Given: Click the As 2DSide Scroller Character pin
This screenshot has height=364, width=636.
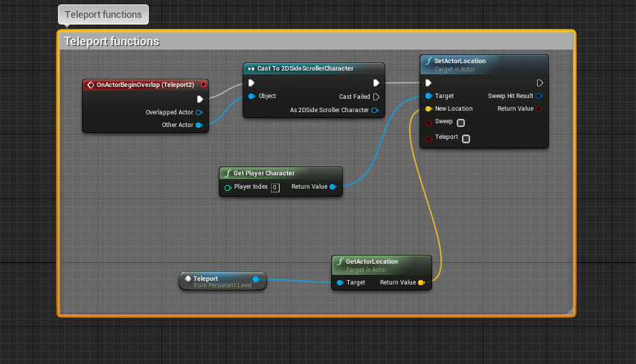Looking at the screenshot, I should click(374, 111).
